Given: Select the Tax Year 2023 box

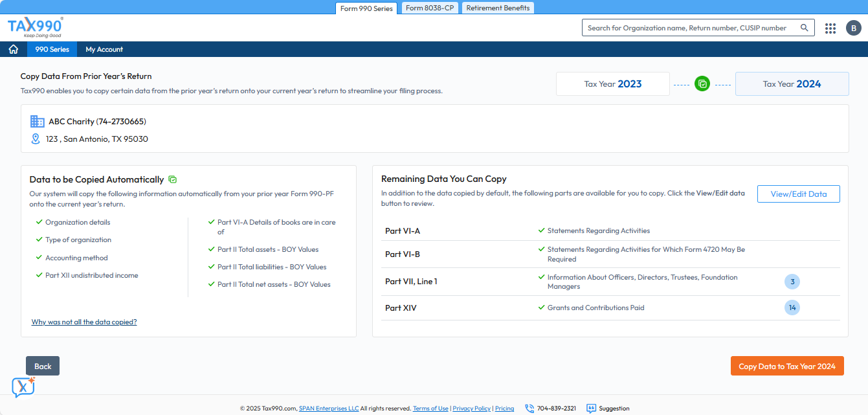Looking at the screenshot, I should [613, 84].
